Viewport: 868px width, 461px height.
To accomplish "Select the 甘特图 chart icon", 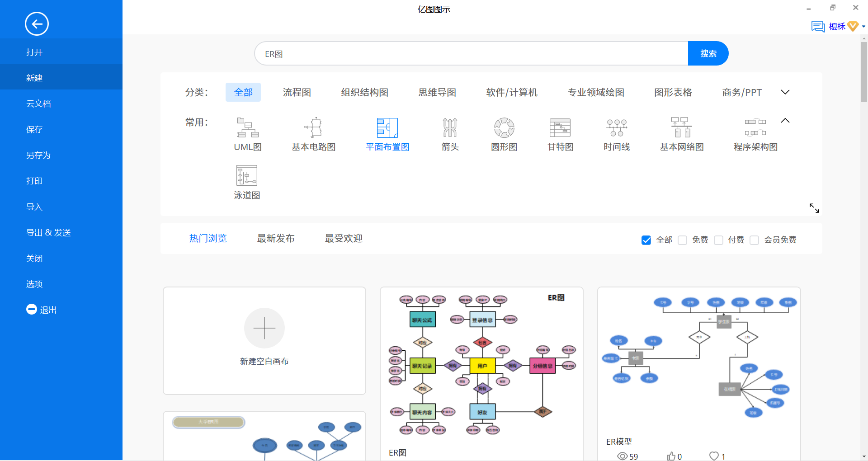I will pos(560,128).
